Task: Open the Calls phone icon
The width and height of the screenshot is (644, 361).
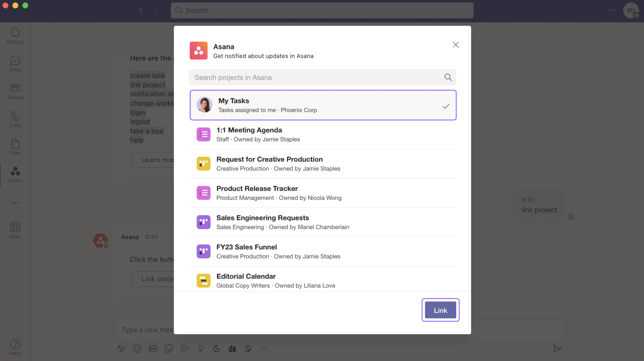Action: point(15,119)
